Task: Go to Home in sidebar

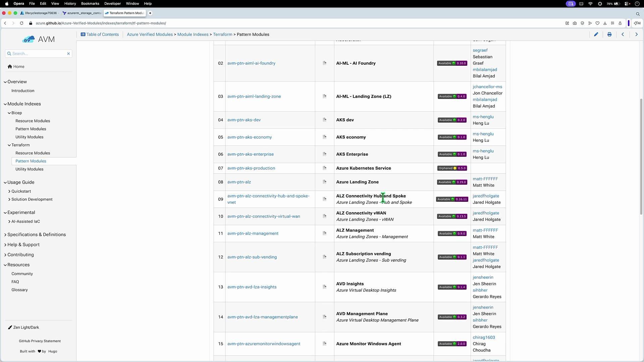Action: point(16,67)
